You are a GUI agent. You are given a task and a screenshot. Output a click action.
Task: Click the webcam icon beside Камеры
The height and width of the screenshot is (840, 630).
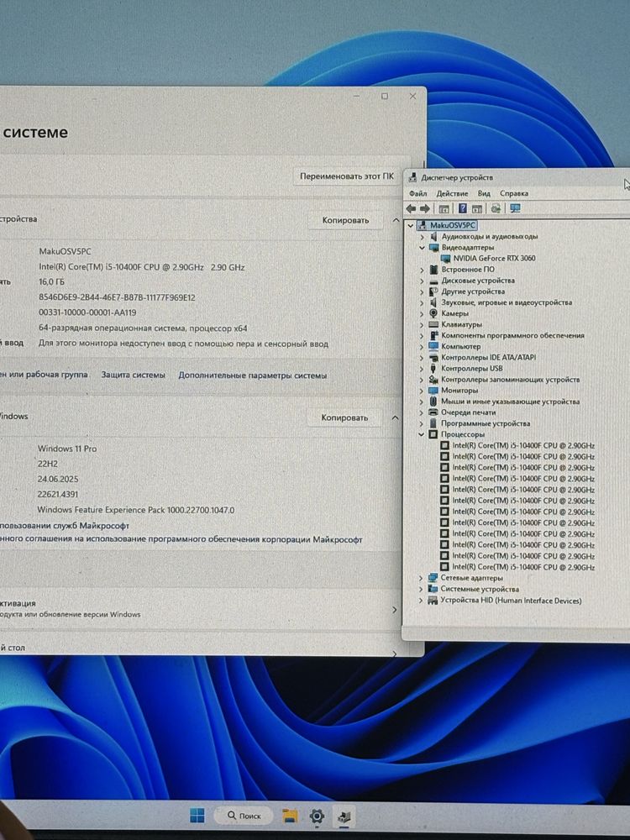pyautogui.click(x=433, y=313)
